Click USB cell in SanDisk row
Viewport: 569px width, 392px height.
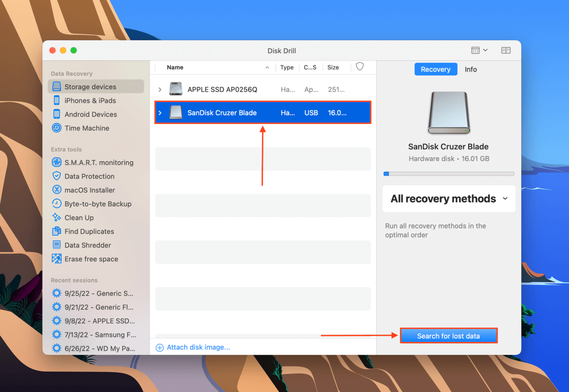(311, 113)
